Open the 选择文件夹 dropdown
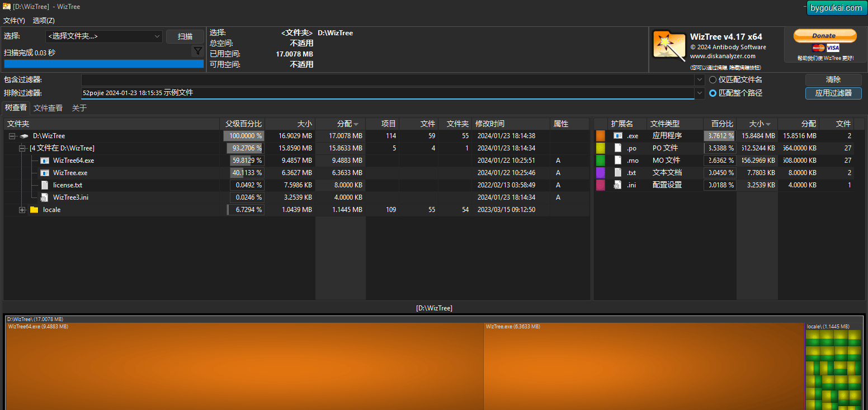The image size is (868, 410). [x=104, y=36]
